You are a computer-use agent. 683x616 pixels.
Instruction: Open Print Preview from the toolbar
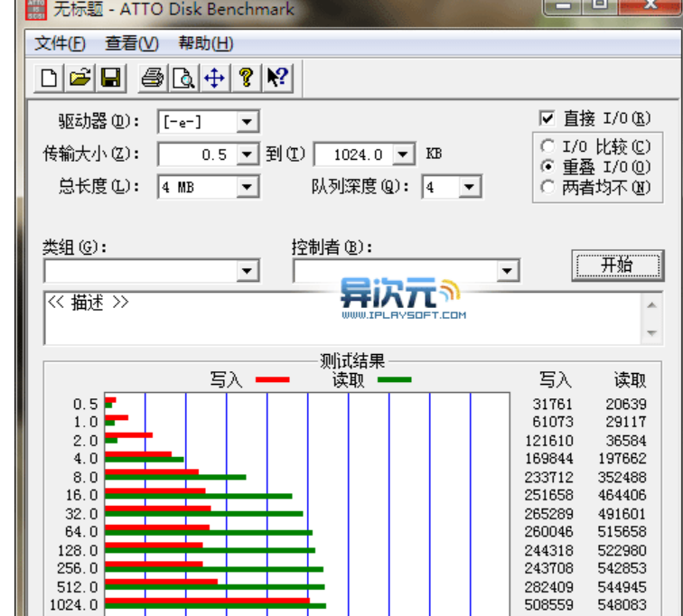(183, 79)
